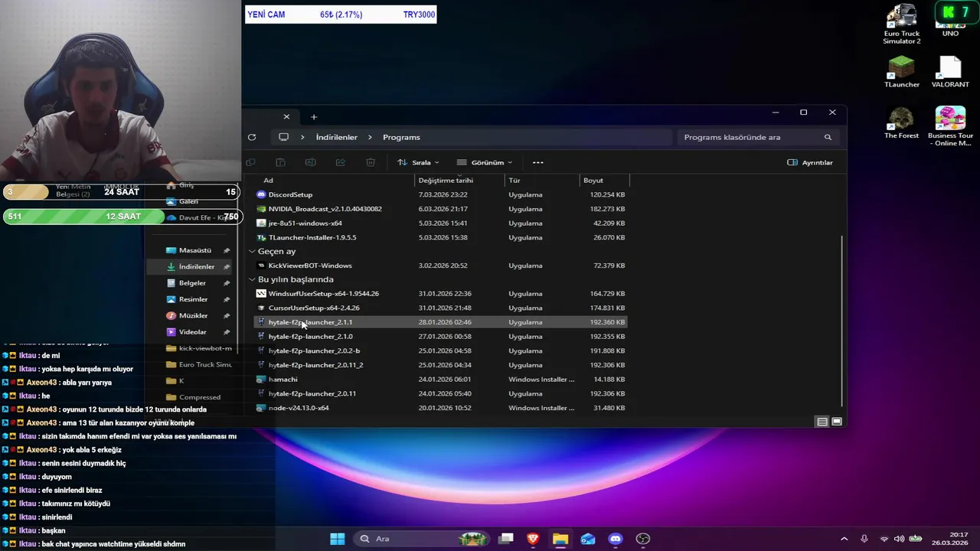Open OBS Studio from the taskbar
980x551 pixels.
(643, 539)
